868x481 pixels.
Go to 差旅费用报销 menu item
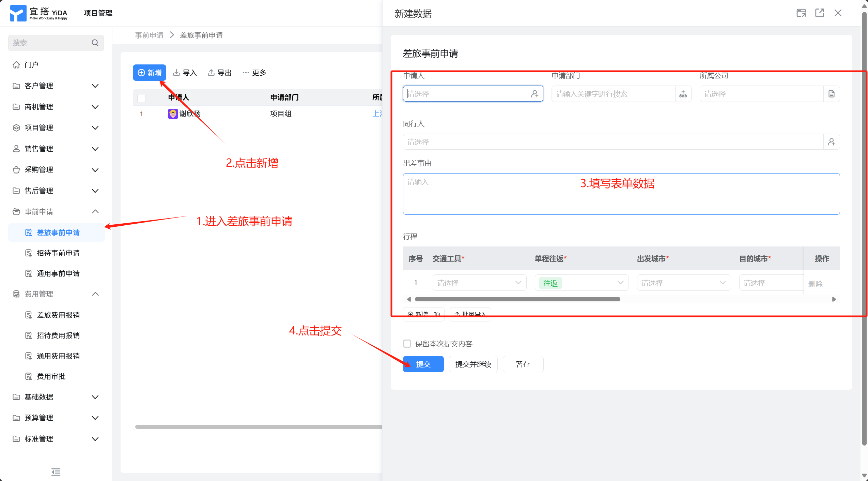[58, 315]
